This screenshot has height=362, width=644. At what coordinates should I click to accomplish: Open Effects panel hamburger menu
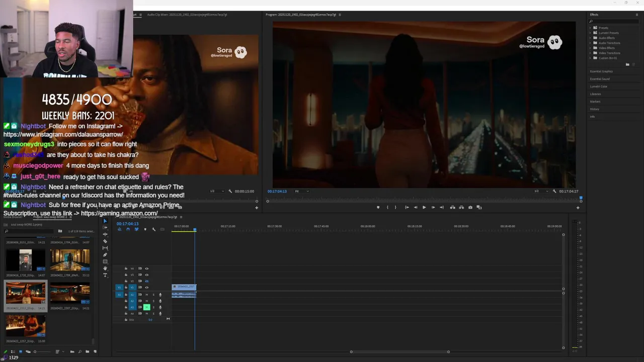coord(636,15)
